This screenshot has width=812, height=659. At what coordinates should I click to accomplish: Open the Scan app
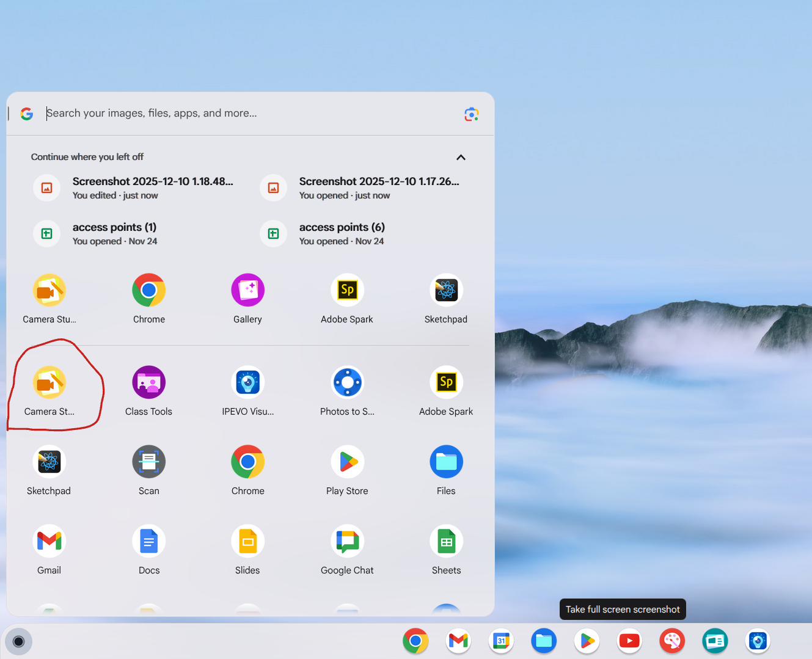[148, 462]
